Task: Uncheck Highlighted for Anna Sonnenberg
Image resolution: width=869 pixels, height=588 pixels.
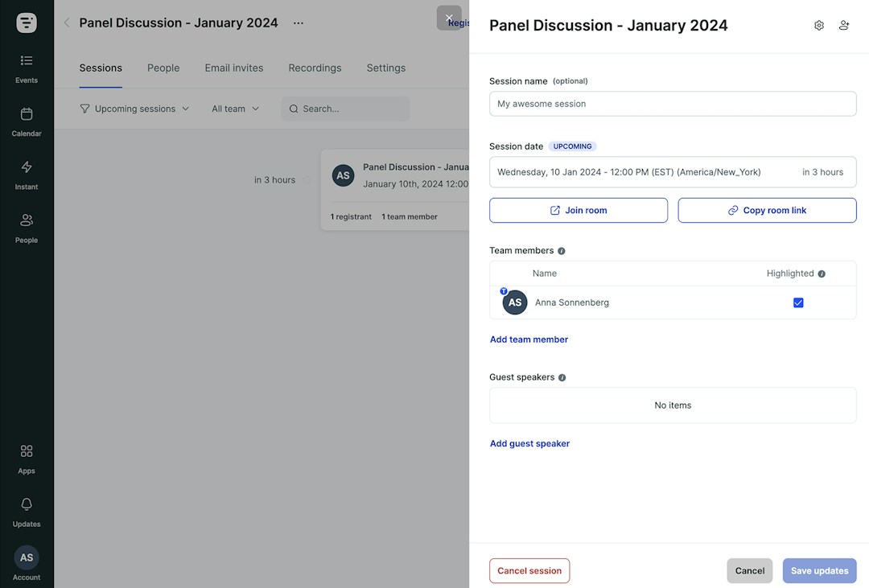Action: click(798, 302)
